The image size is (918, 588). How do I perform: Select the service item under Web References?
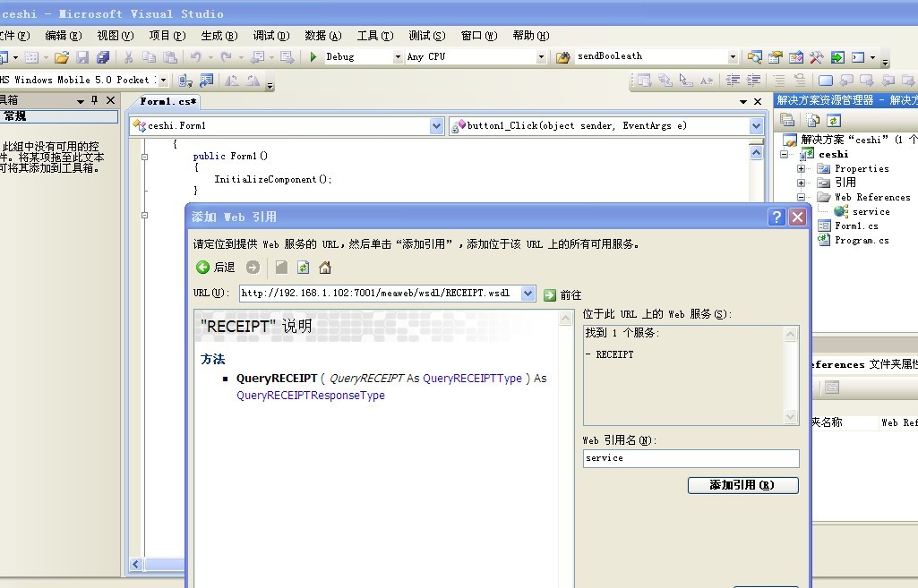tap(871, 212)
